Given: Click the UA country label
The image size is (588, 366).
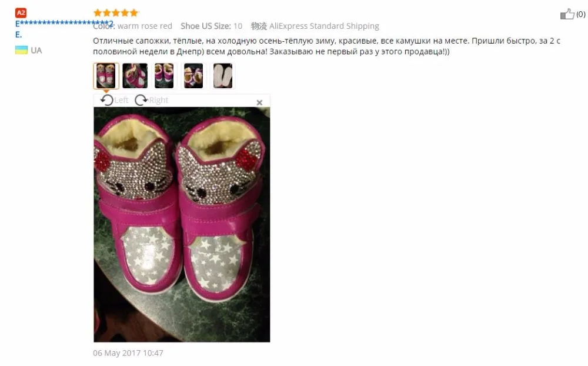Looking at the screenshot, I should (36, 50).
